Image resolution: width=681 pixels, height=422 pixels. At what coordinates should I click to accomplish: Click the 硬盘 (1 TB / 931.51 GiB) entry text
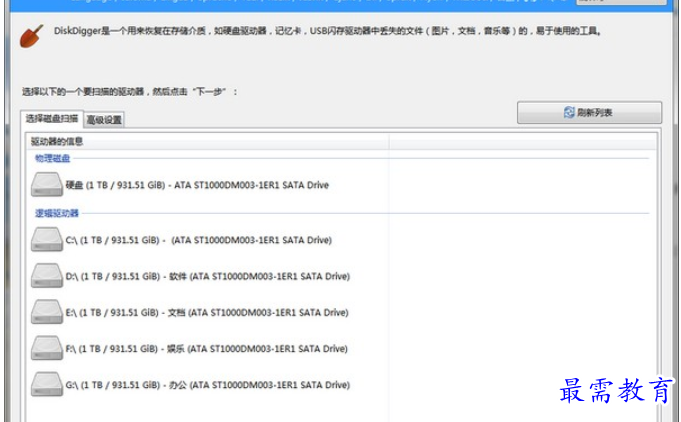coord(197,185)
